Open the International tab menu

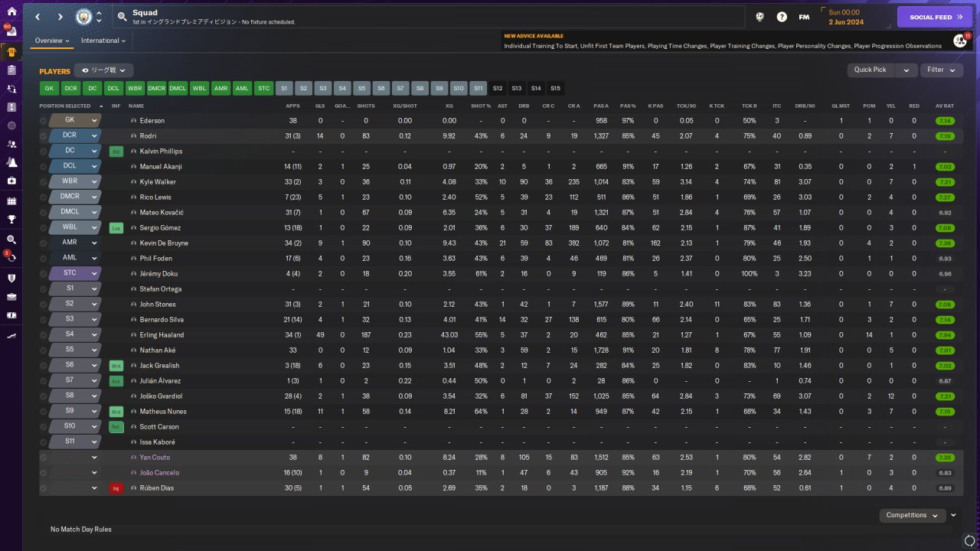[x=103, y=41]
